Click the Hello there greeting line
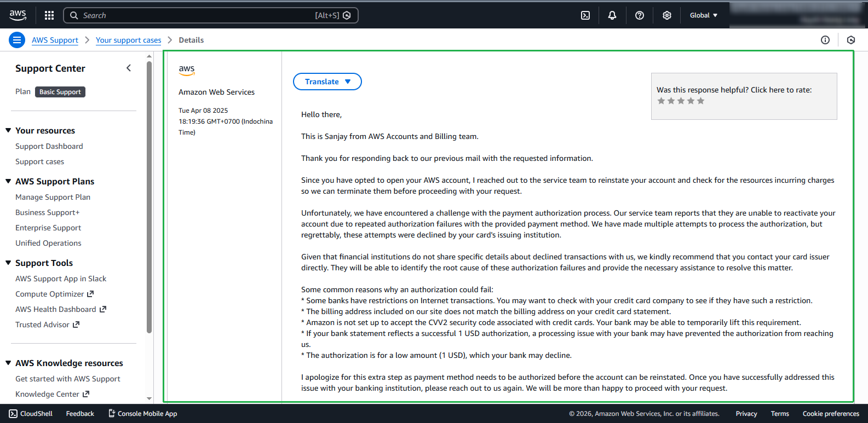The height and width of the screenshot is (423, 868). coord(321,114)
